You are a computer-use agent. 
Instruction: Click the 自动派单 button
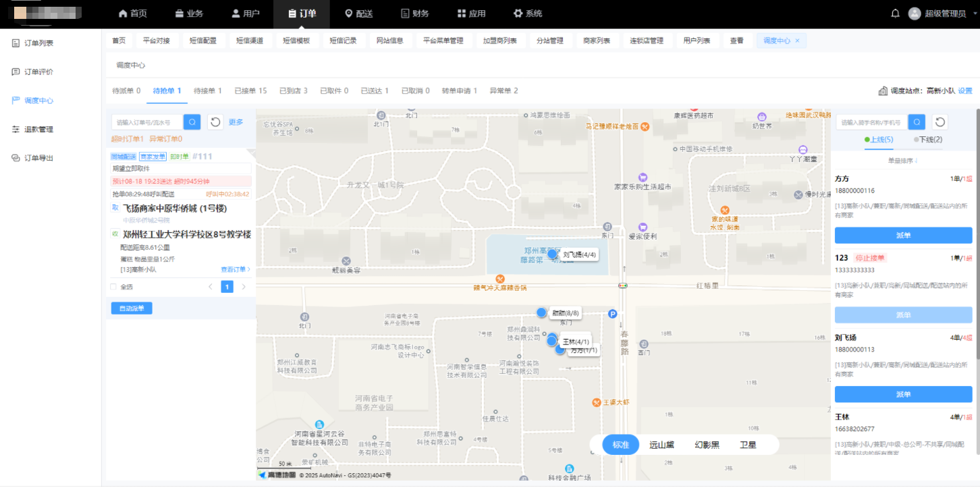[x=132, y=308]
